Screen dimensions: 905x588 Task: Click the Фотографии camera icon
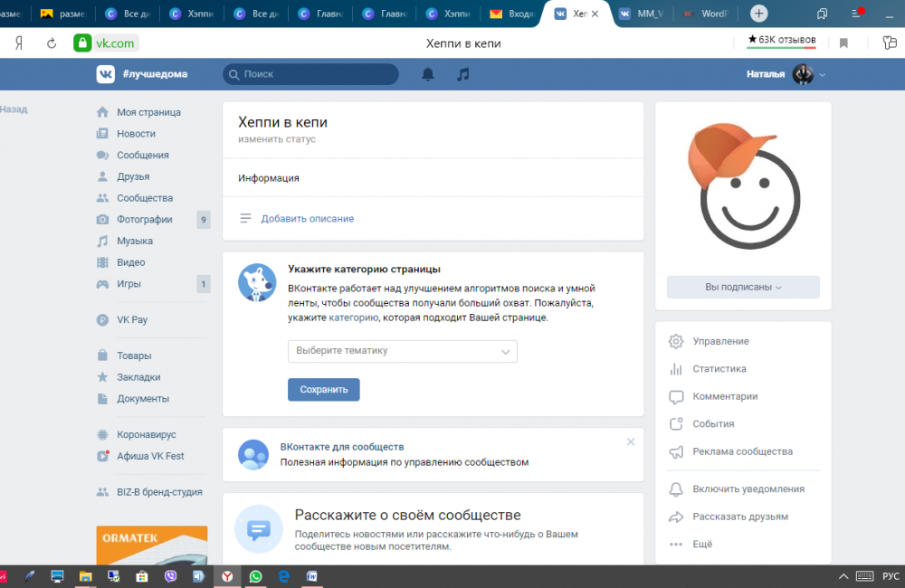(102, 219)
